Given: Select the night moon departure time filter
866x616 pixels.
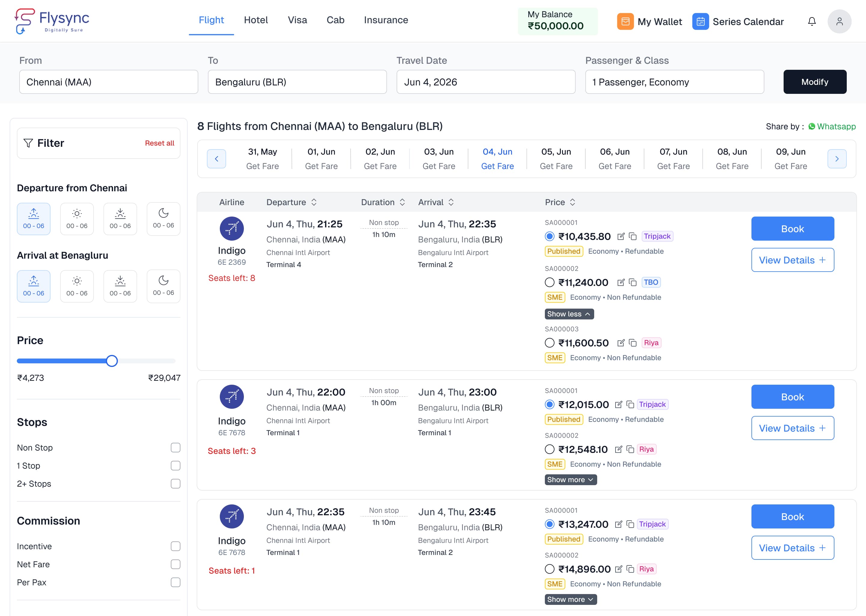Looking at the screenshot, I should click(163, 219).
